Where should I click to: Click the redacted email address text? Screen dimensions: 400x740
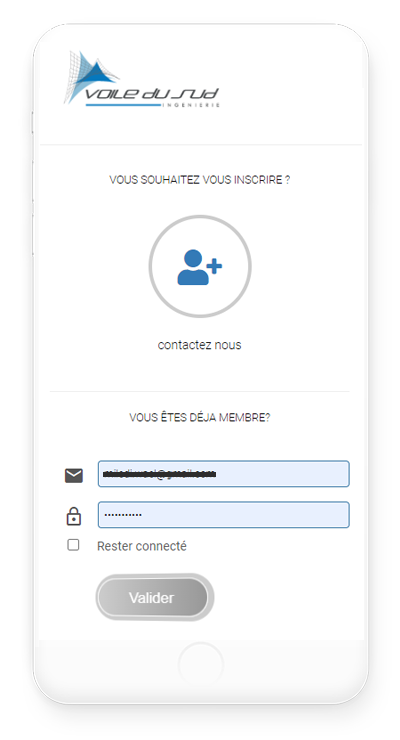pos(159,474)
